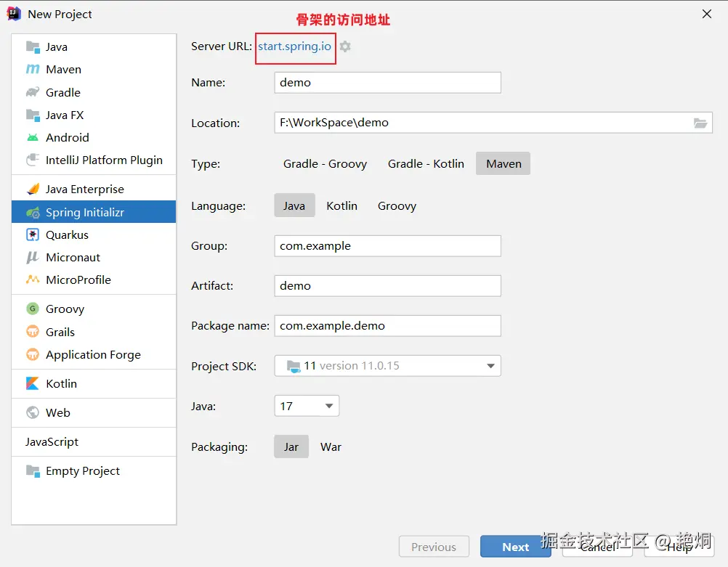This screenshot has width=728, height=567.
Task: Select Gradle - Groovy project type
Action: click(x=325, y=164)
